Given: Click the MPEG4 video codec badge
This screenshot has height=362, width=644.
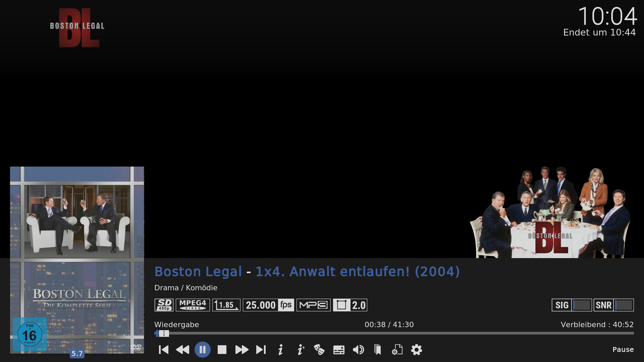Looking at the screenshot, I should pyautogui.click(x=193, y=305).
